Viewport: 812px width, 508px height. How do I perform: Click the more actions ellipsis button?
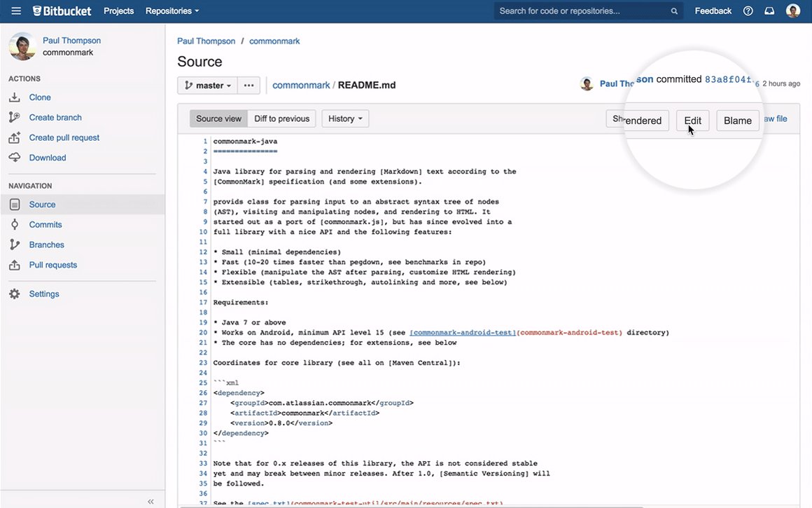coord(248,85)
